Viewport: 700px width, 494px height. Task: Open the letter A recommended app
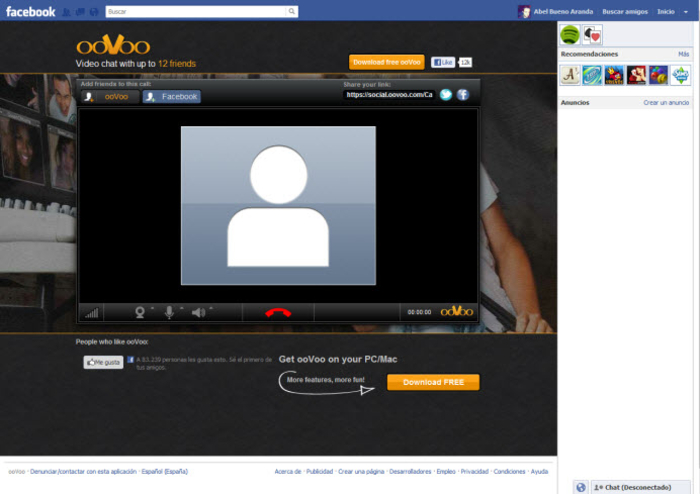coord(570,75)
